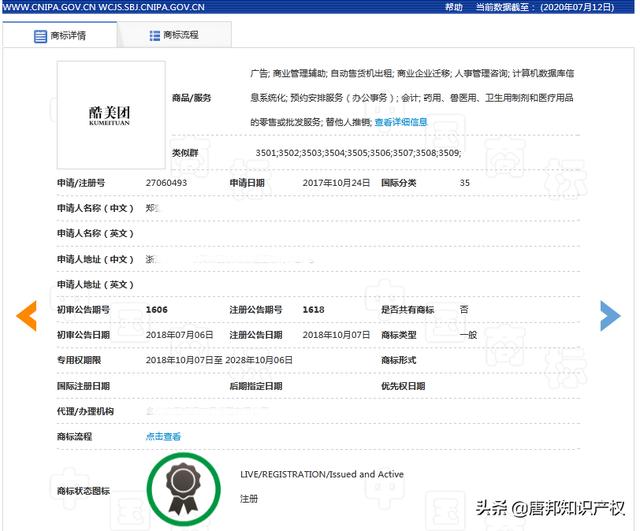Click the 商标详情 tab document icon

pos(40,36)
